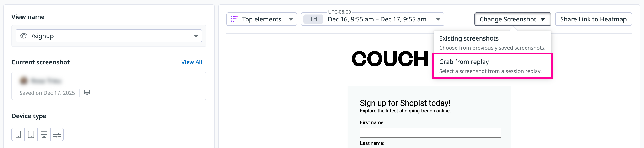Click the Top elements list icon
The width and height of the screenshot is (644, 148).
234,19
